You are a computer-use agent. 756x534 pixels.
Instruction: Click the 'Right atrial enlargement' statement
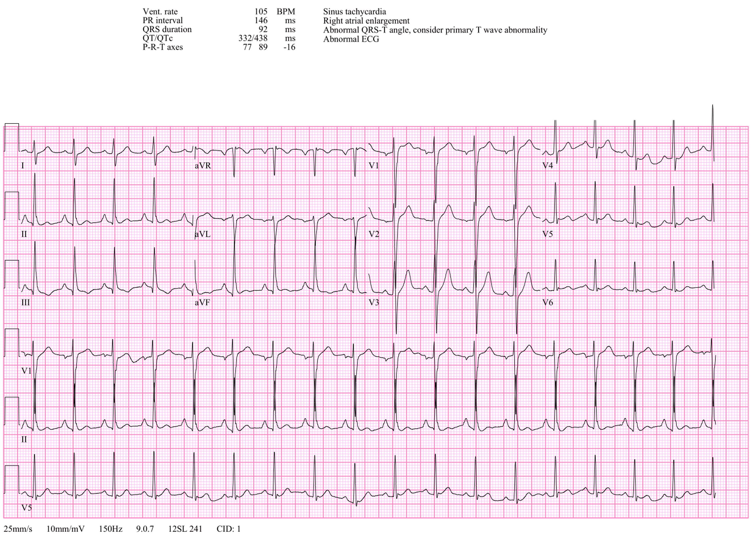[x=366, y=21]
